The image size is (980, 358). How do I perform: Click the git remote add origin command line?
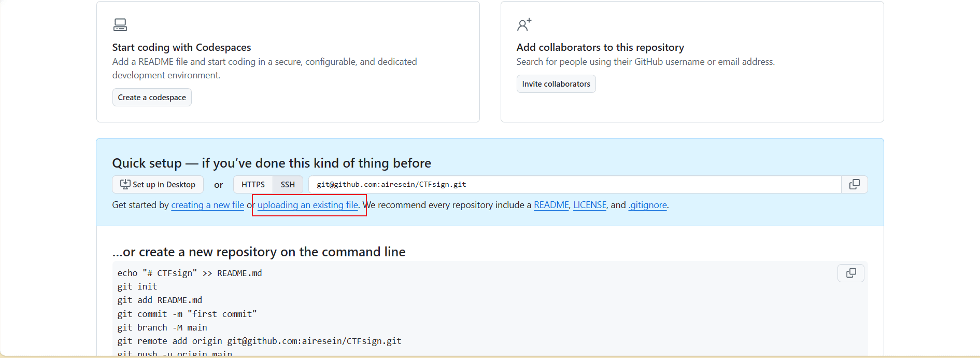point(259,341)
